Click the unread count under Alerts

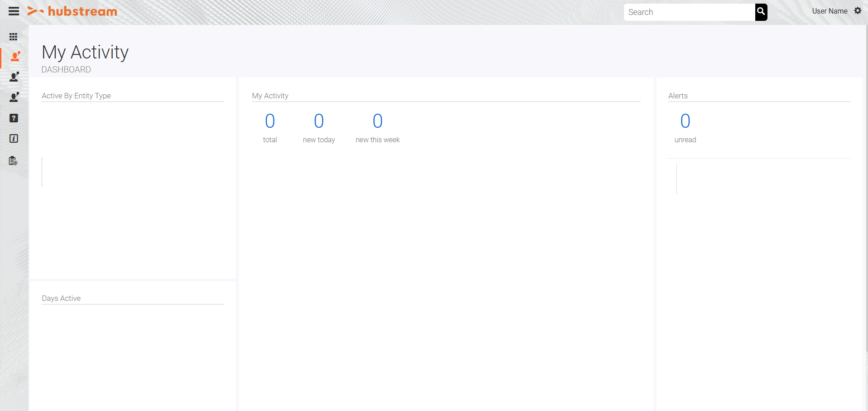685,121
